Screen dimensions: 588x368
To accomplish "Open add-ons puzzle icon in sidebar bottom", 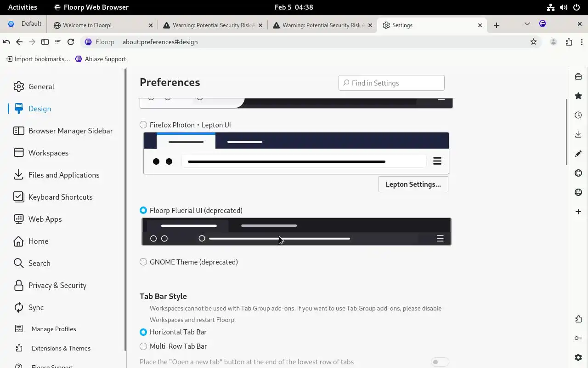I will click(578, 319).
